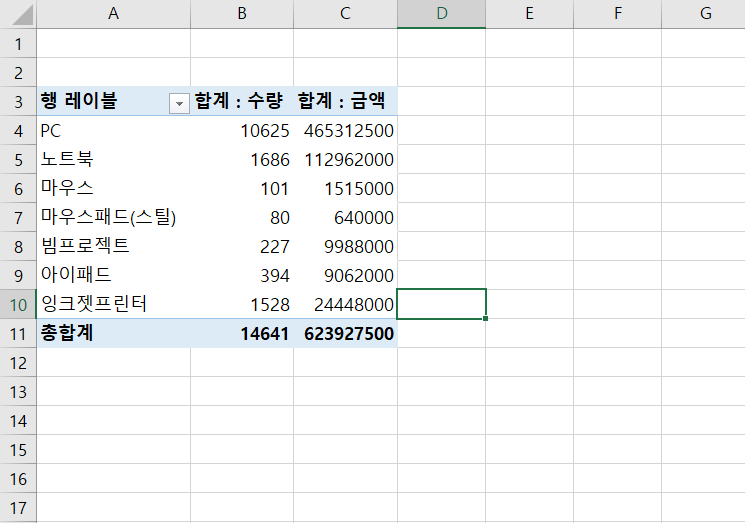The height and width of the screenshot is (523, 745).
Task: Select the 잉크젯프린터 cell
Action: (113, 304)
